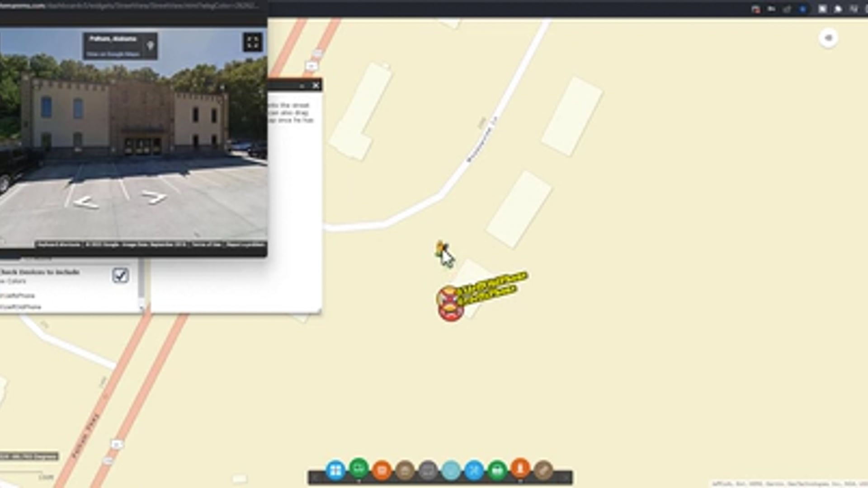Viewport: 868px width, 488px height.
Task: Open the first brown widget in bottom toolbar
Action: 405,471
